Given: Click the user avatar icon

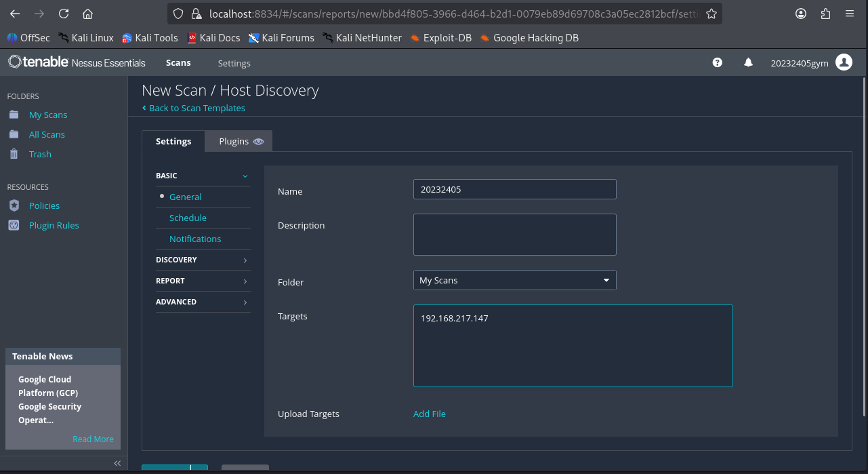Looking at the screenshot, I should tap(844, 62).
